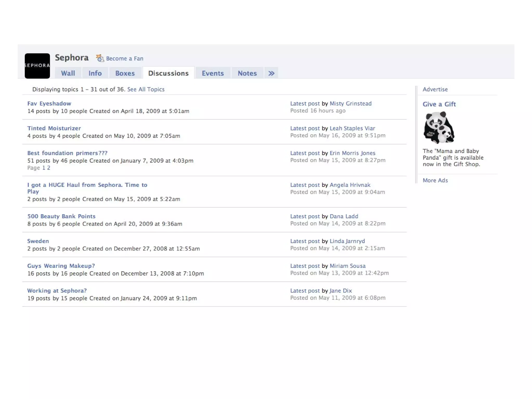Click the Become a Fan icon
Image resolution: width=532 pixels, height=399 pixels.
click(x=100, y=58)
